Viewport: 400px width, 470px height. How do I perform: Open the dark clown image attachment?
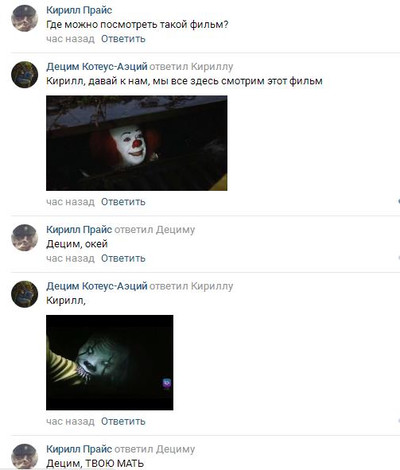click(x=110, y=362)
